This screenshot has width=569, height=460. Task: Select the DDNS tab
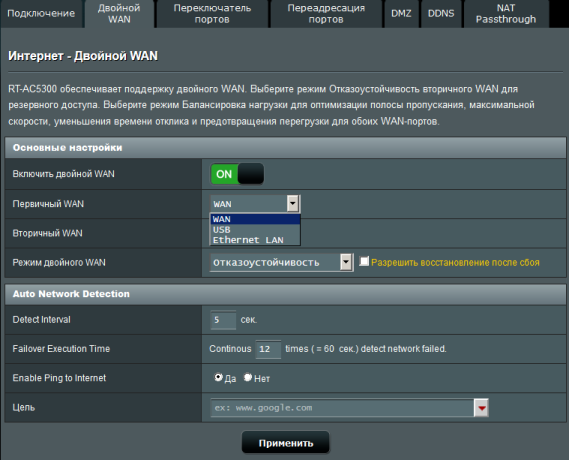click(441, 14)
